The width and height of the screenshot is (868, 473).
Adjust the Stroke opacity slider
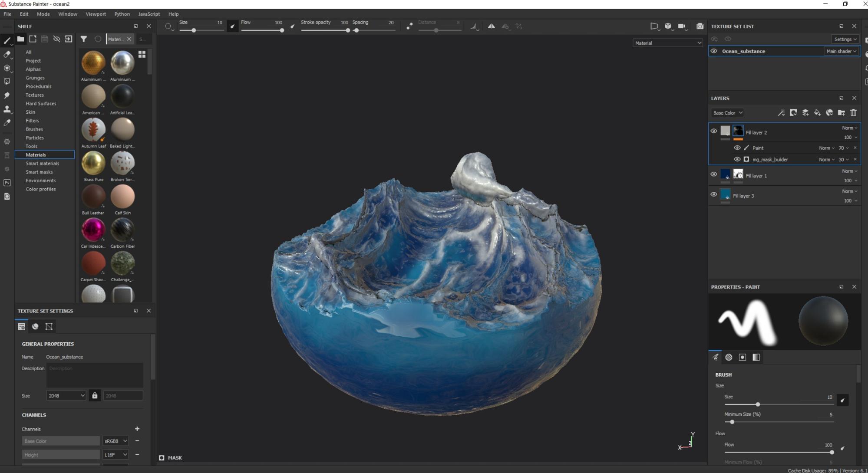347,30
